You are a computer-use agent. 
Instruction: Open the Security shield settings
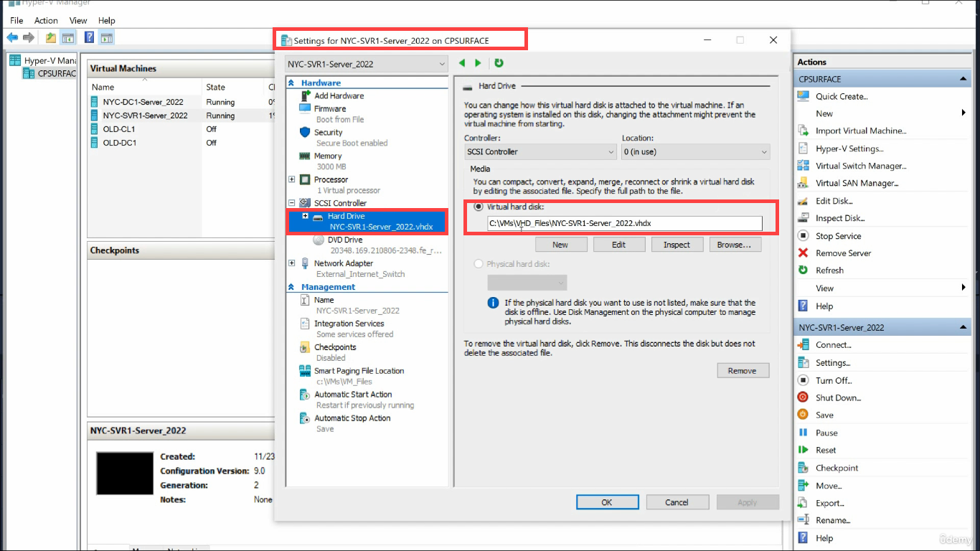[328, 132]
